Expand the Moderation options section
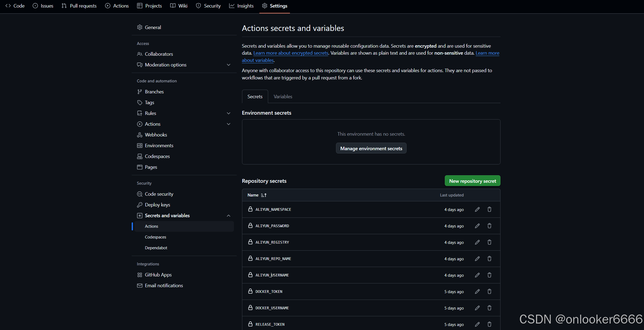The height and width of the screenshot is (330, 644). click(228, 65)
